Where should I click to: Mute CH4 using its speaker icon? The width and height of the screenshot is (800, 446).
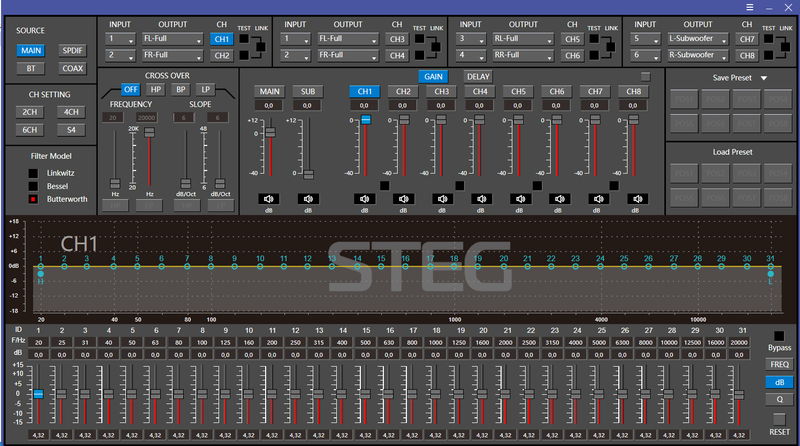pos(481,199)
